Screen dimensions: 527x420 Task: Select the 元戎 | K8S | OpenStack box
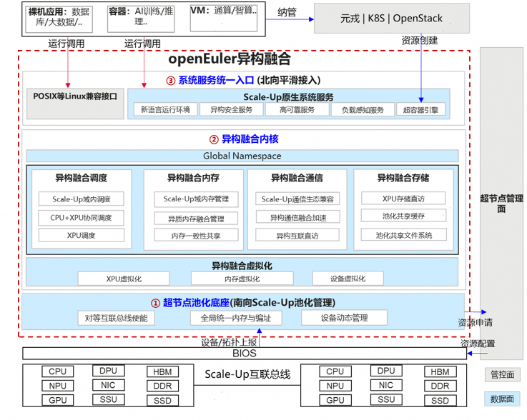[x=392, y=17]
